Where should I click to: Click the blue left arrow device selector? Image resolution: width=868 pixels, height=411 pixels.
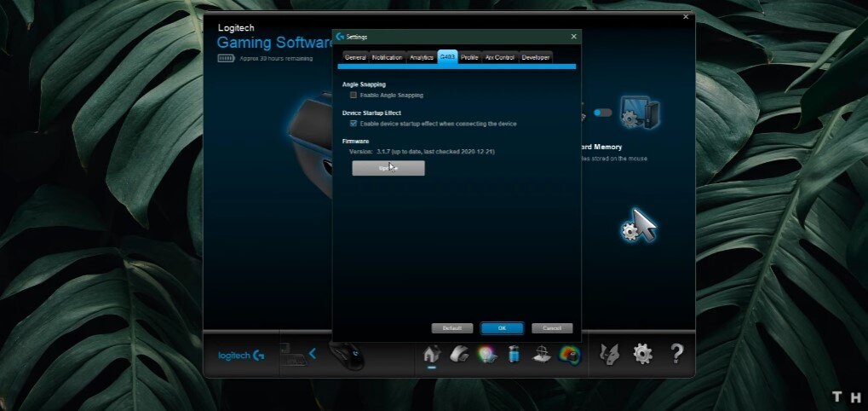[x=313, y=353]
